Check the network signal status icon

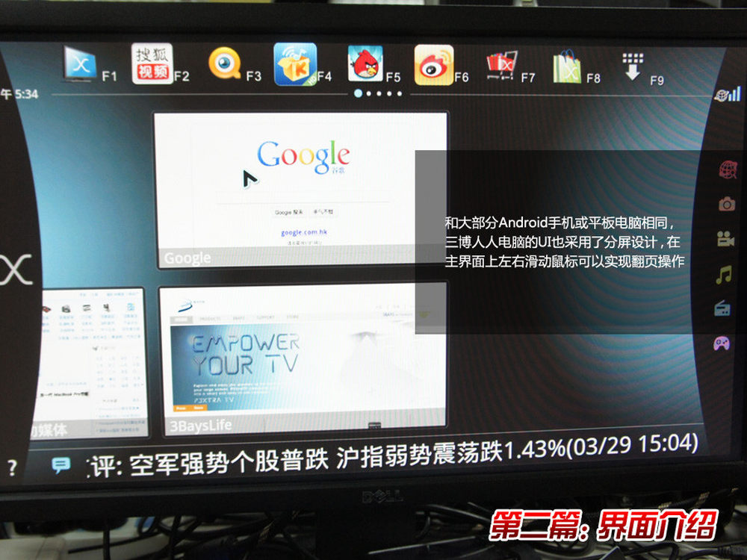tap(728, 94)
